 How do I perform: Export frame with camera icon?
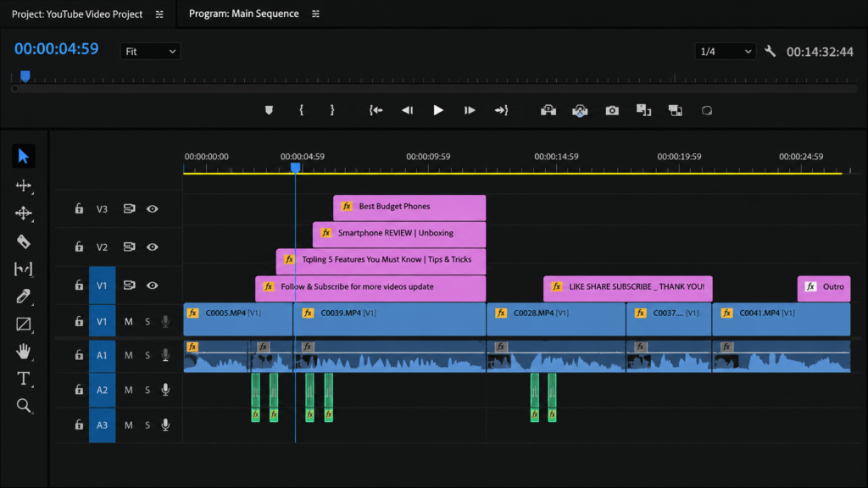click(612, 111)
